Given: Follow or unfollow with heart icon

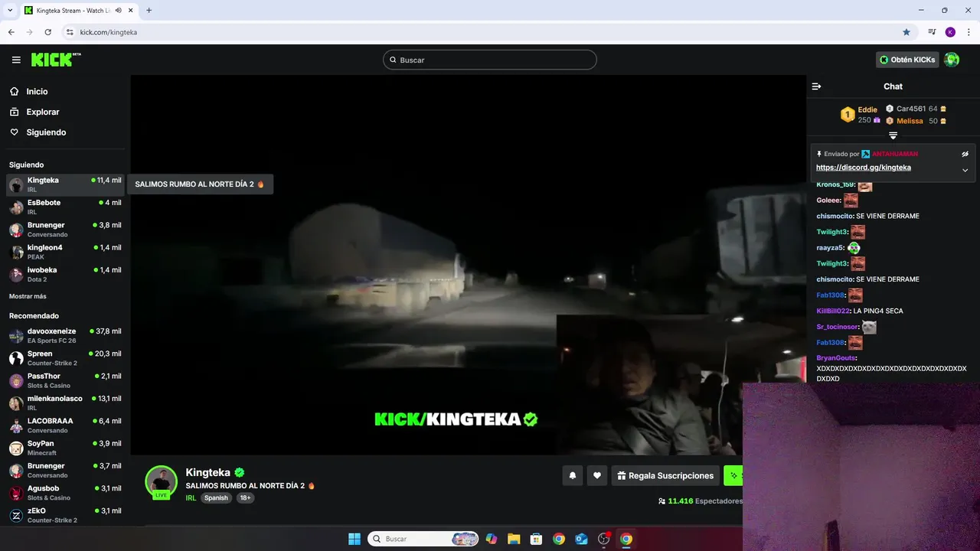Looking at the screenshot, I should (x=597, y=475).
